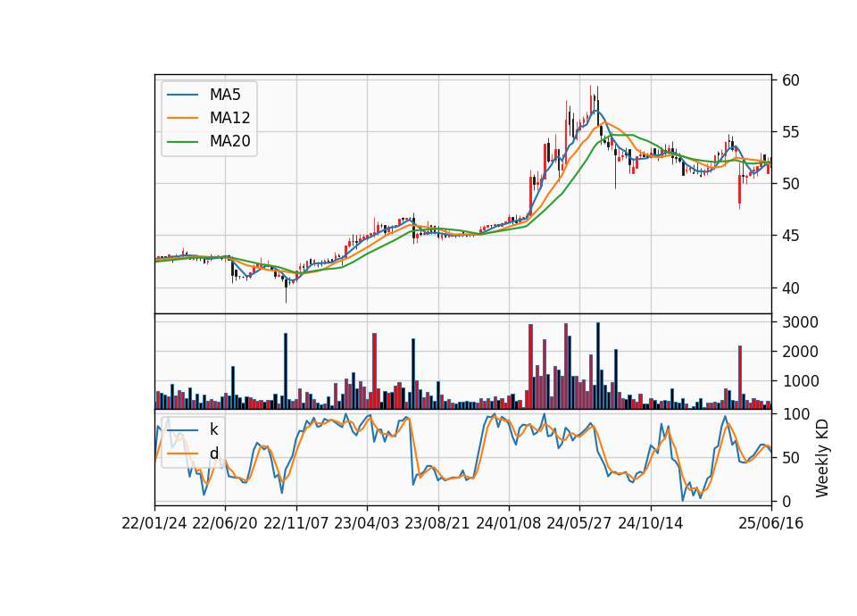
Task: Click the d legend label
Action: (213, 454)
